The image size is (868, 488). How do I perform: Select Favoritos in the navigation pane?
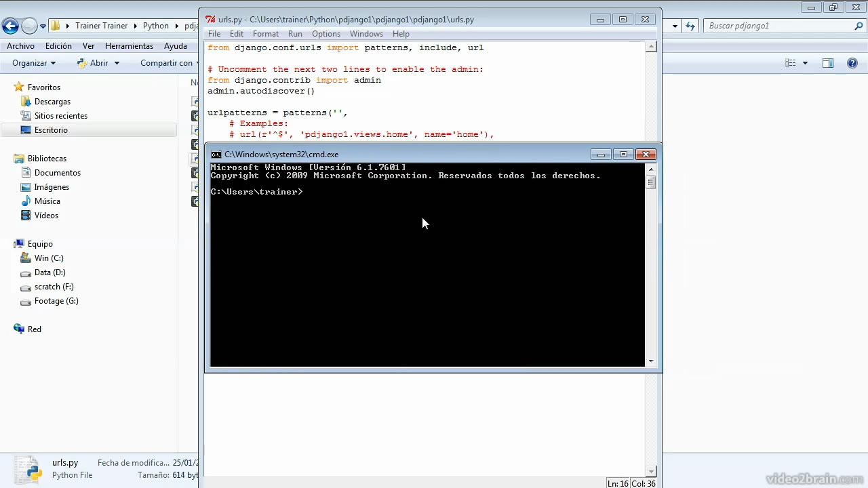(x=44, y=87)
